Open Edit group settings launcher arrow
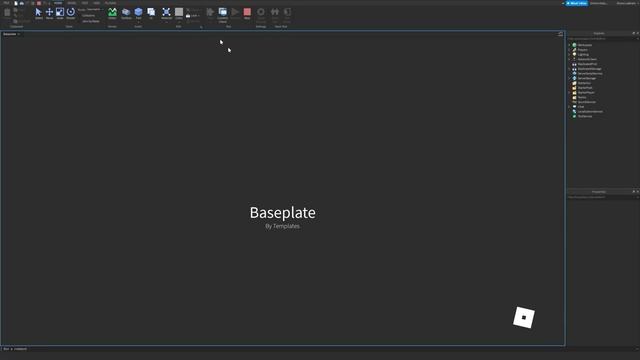This screenshot has height=360, width=640. tap(201, 27)
